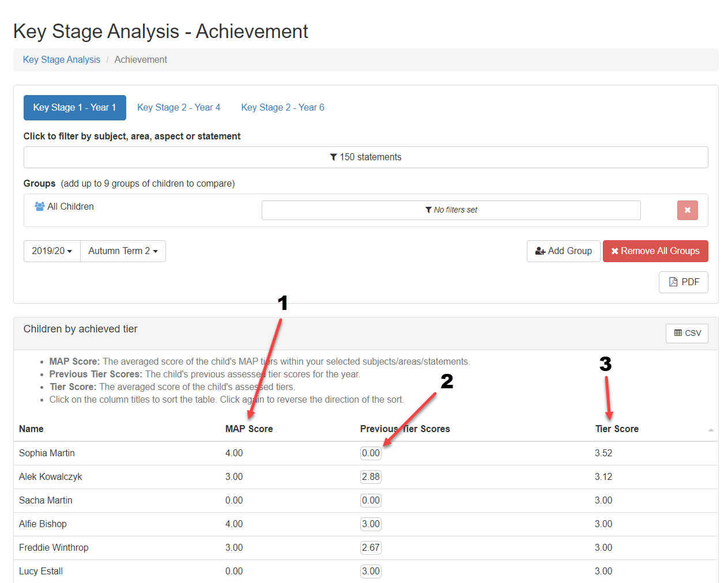Click Remove All Groups button
Viewport: 728px width, 583px height.
(655, 251)
